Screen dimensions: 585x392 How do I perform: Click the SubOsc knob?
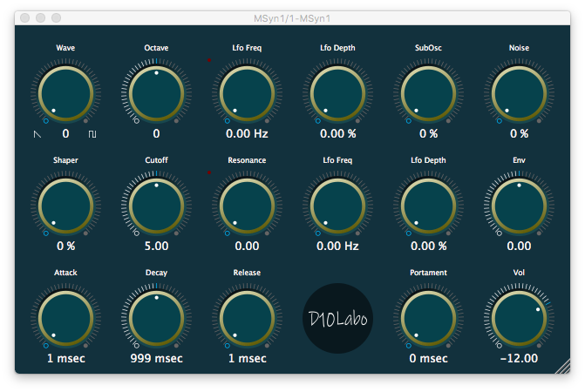(428, 93)
